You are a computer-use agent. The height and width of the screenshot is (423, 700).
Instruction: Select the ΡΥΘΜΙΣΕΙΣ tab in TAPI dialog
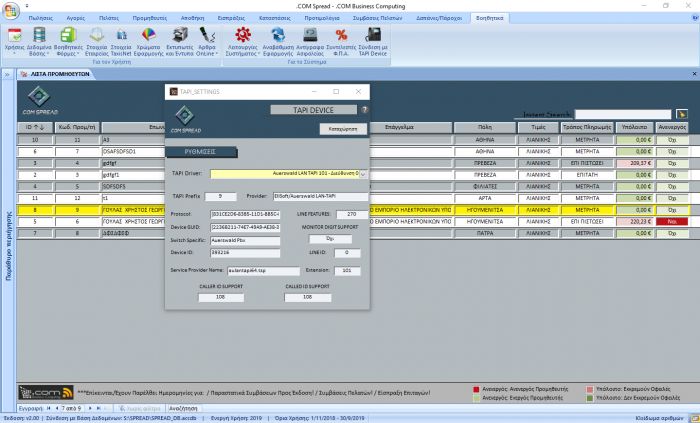[x=200, y=152]
